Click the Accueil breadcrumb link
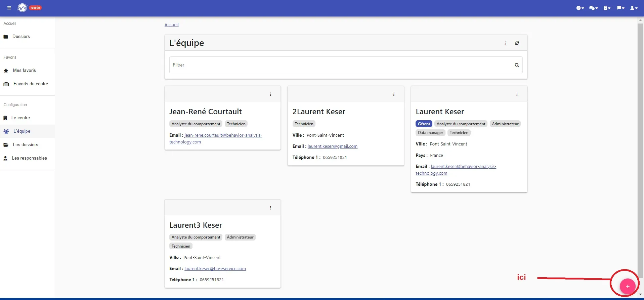 coord(171,25)
